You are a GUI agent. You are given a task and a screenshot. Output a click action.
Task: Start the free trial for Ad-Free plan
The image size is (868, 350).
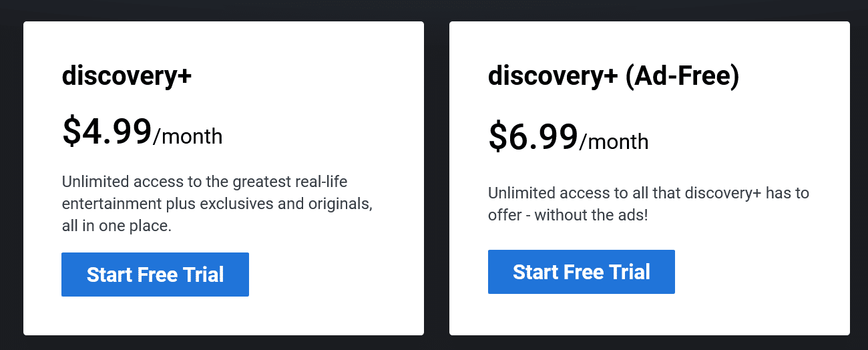point(581,272)
